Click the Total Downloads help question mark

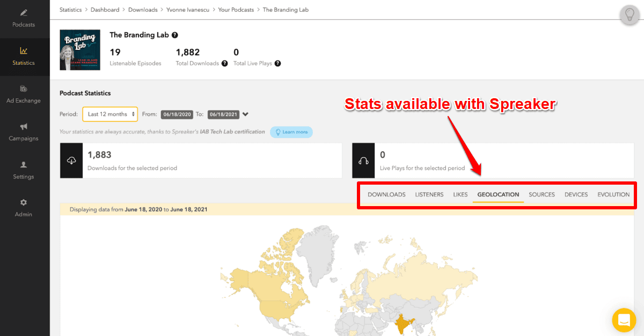tap(224, 63)
